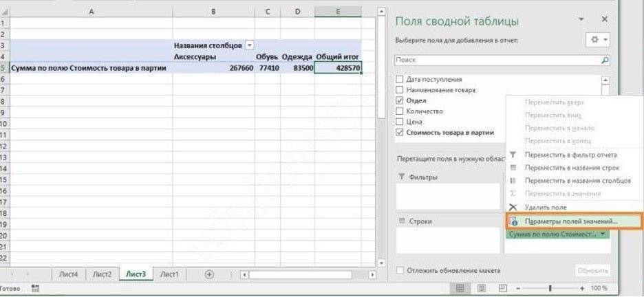Screen dimensions: 644x297
Task: Click the Поиск field search box
Action: point(495,60)
